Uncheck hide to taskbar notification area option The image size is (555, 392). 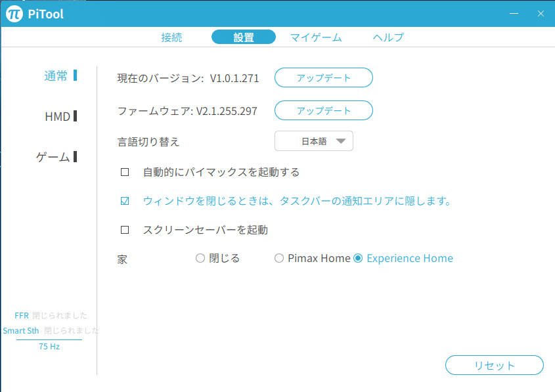[x=124, y=201]
